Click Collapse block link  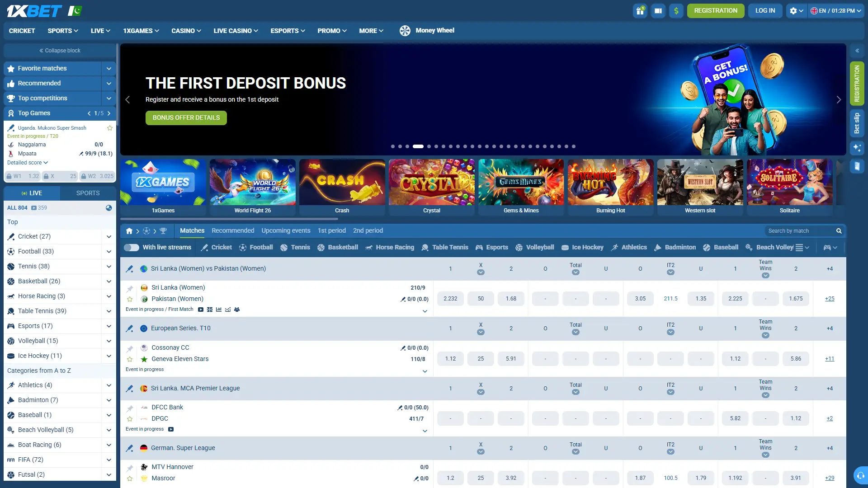pyautogui.click(x=60, y=51)
